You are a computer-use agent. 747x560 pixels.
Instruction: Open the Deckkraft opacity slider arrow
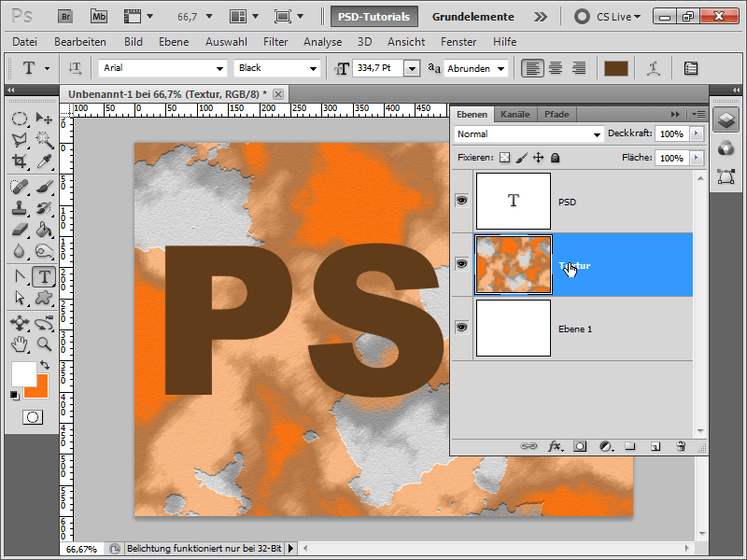pyautogui.click(x=697, y=133)
